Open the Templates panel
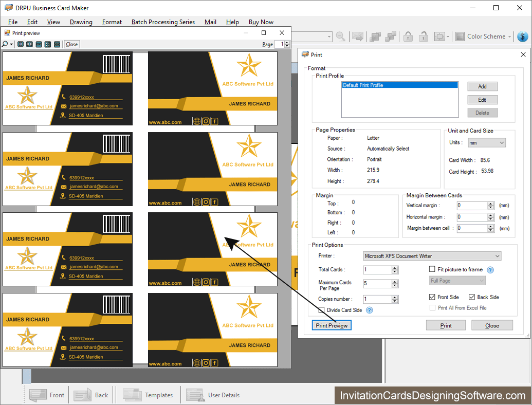Viewport: 532px width, 405px height. pyautogui.click(x=148, y=395)
